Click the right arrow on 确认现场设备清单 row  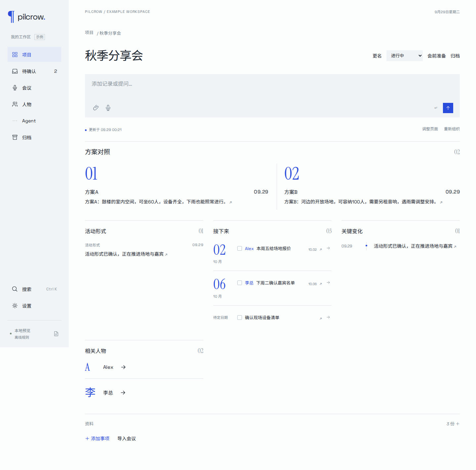328,317
